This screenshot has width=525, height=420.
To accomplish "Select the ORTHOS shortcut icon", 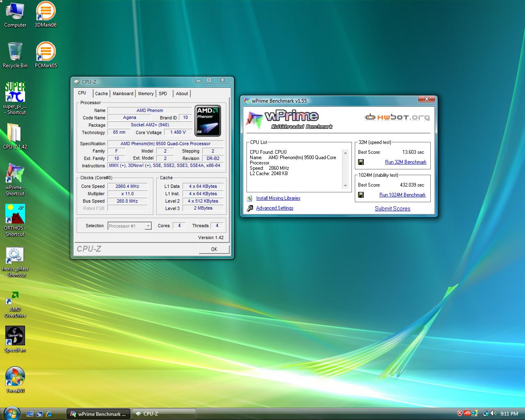I will 15,220.
